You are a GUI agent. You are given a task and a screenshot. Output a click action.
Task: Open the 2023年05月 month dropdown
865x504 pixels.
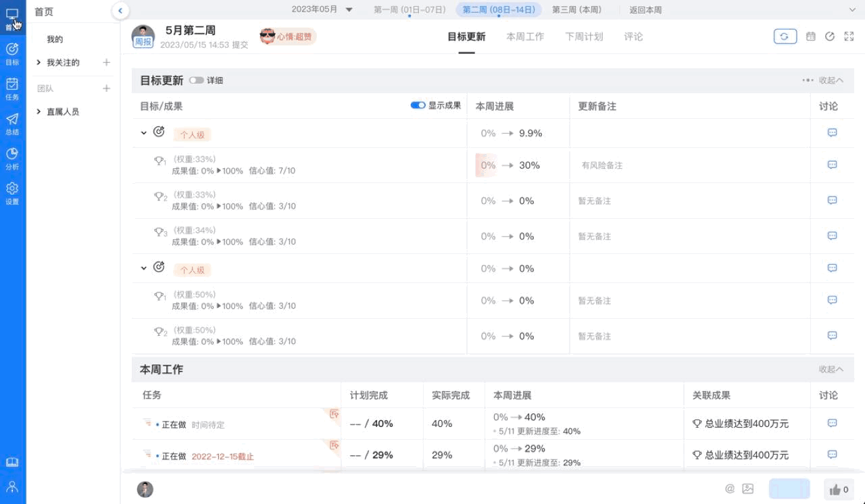point(322,9)
